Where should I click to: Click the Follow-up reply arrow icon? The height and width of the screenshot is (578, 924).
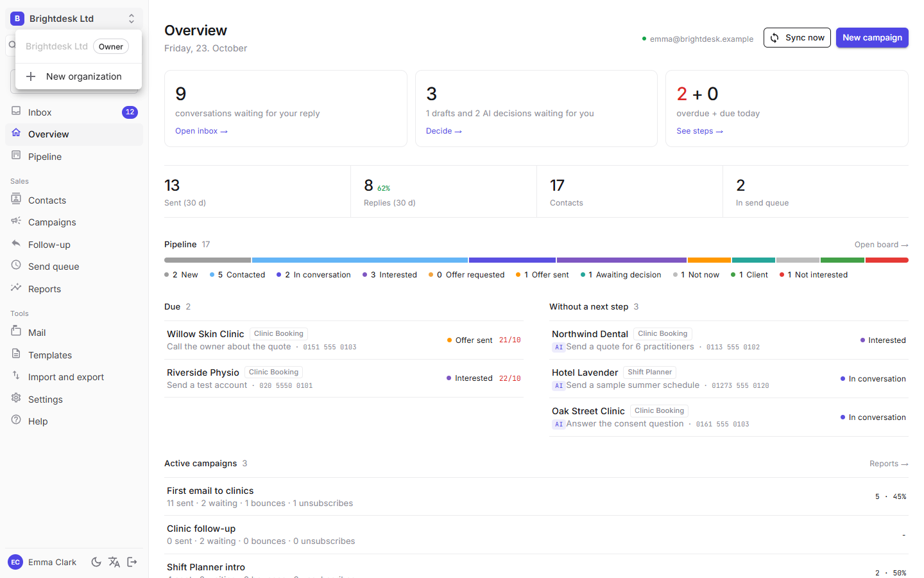click(16, 243)
